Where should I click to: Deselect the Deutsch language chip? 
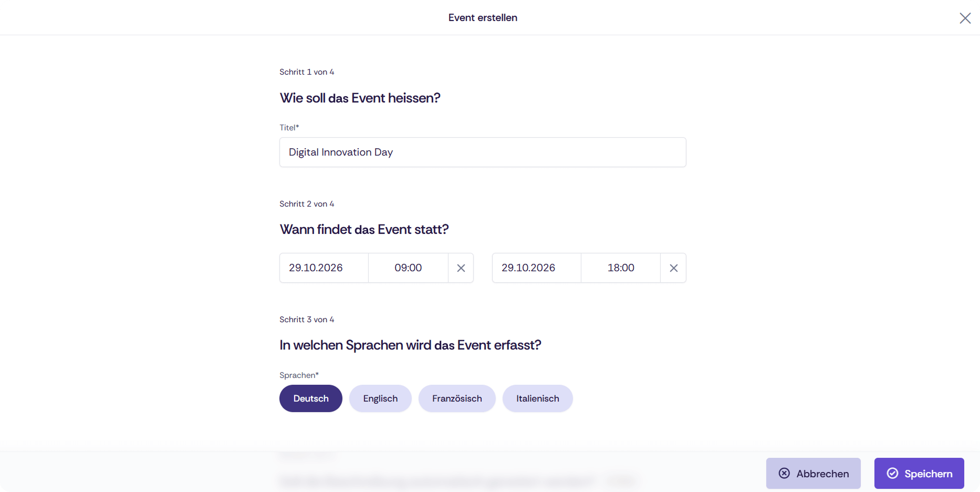point(311,398)
